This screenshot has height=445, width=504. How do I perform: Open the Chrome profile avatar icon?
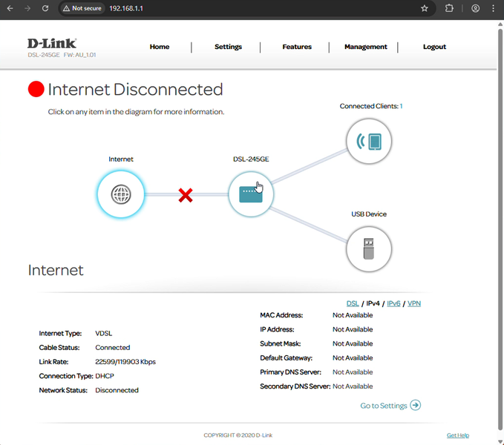tap(475, 8)
